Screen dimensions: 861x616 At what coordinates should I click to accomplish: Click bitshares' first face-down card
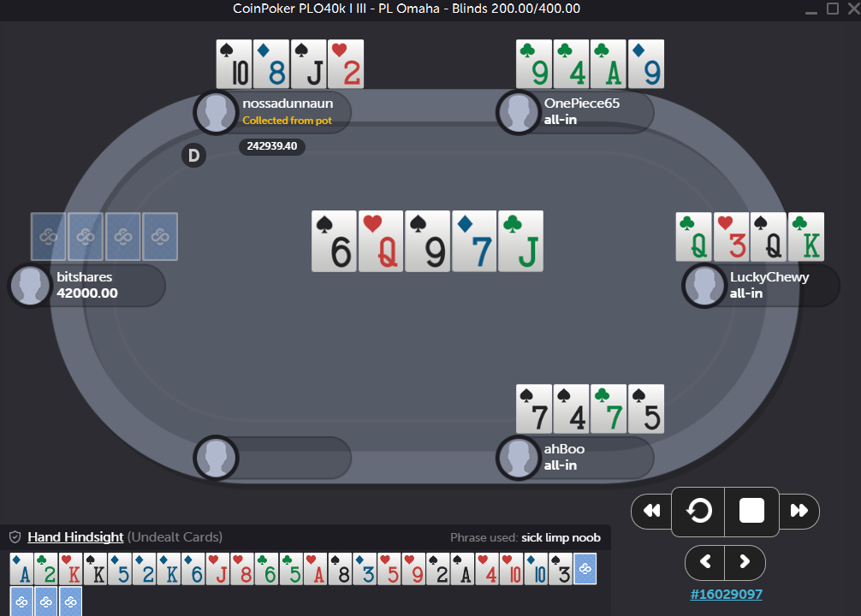click(48, 237)
